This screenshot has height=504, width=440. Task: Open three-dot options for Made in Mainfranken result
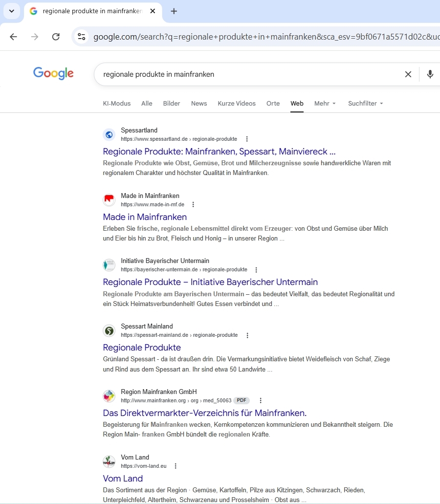coord(193,205)
